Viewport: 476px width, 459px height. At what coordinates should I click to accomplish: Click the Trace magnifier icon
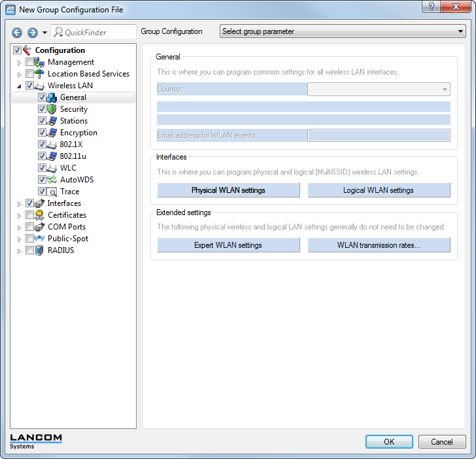coord(52,192)
